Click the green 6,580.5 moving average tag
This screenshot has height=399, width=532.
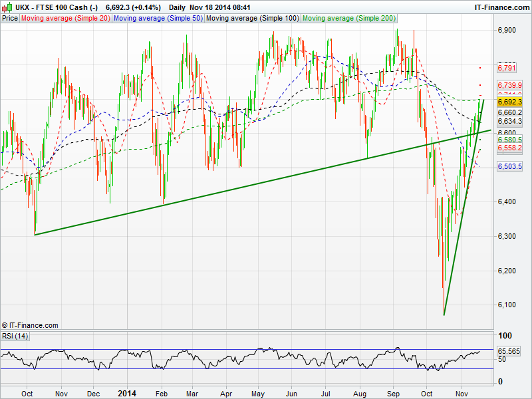[509, 140]
